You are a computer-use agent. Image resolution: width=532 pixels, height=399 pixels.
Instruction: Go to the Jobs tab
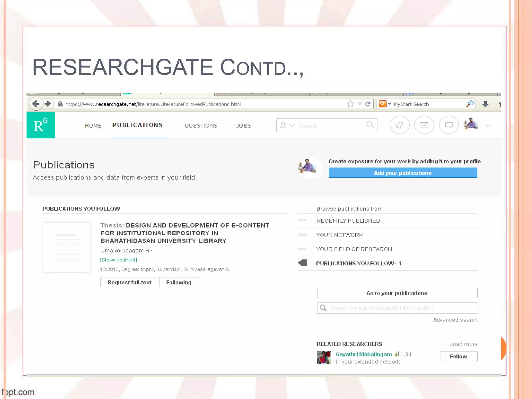[x=243, y=126]
